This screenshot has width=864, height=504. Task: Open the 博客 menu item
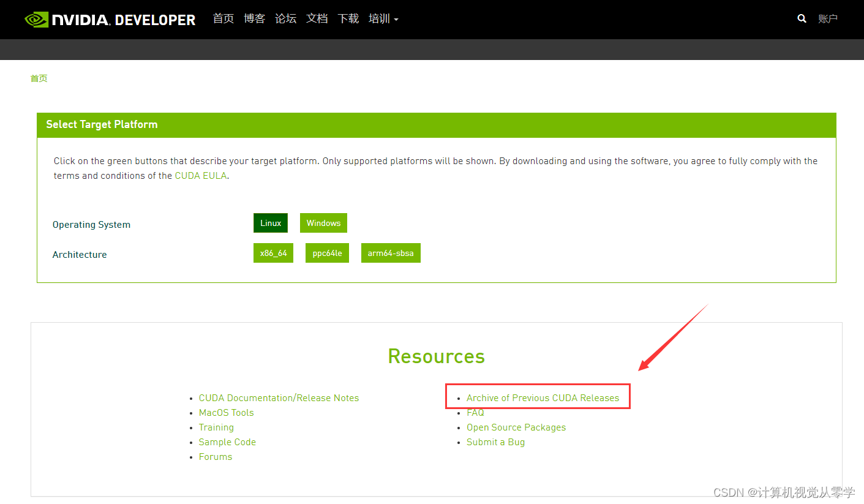click(x=255, y=19)
